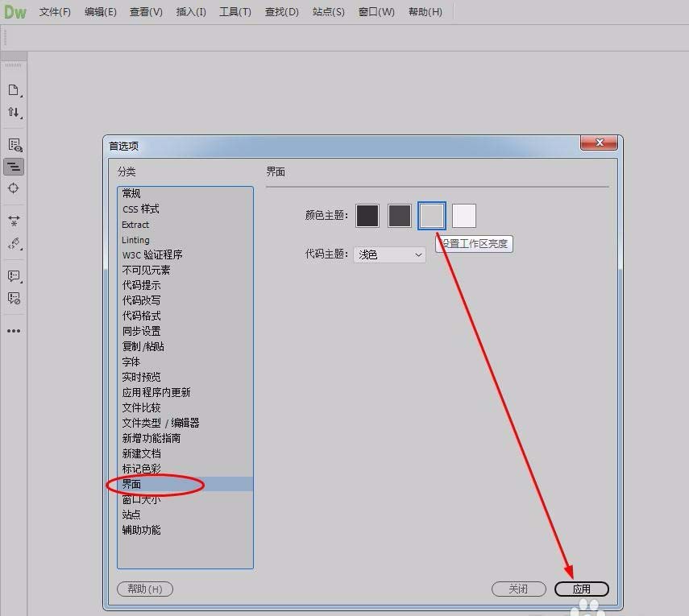The height and width of the screenshot is (616, 689).
Task: Select 文件比较 category
Action: coord(185,407)
